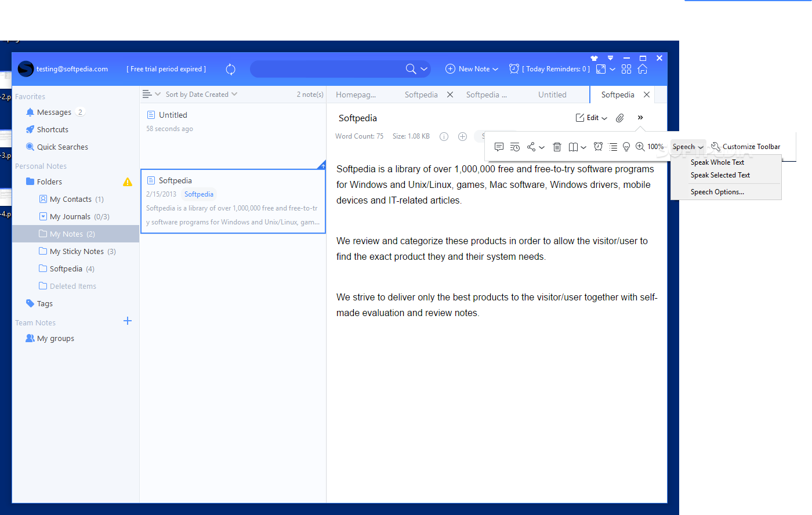The width and height of the screenshot is (812, 515).
Task: Open My Contacts folder
Action: [71, 199]
